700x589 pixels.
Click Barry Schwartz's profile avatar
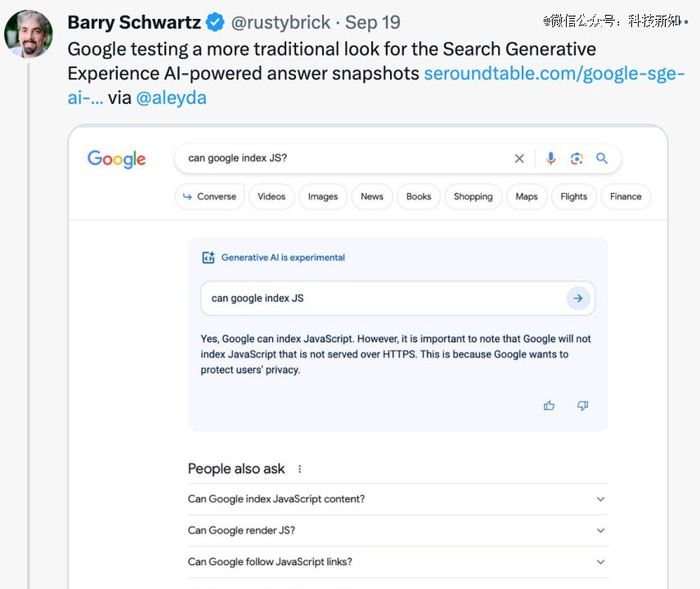pos(29,34)
